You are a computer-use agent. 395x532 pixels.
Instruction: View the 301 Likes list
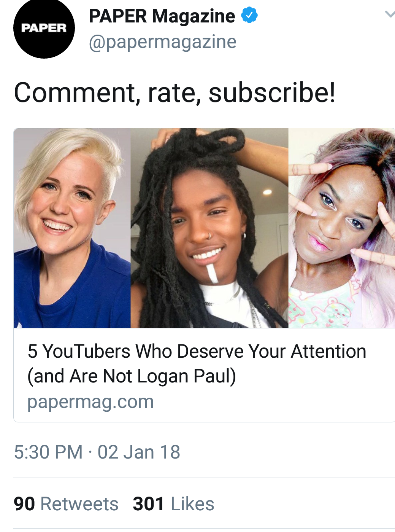tap(173, 504)
